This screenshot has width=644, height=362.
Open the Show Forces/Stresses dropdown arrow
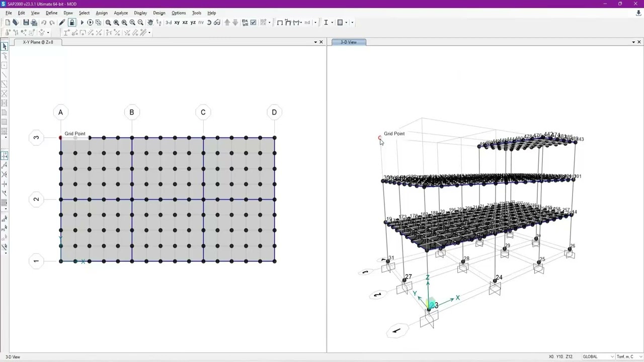[x=301, y=22]
